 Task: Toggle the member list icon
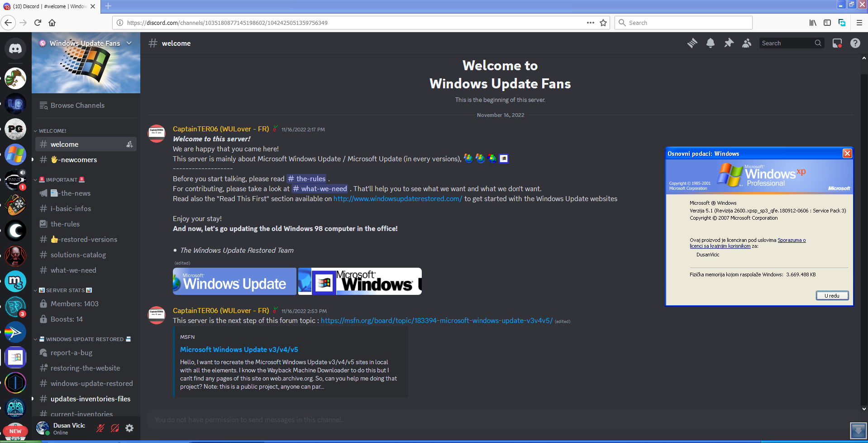pos(747,43)
